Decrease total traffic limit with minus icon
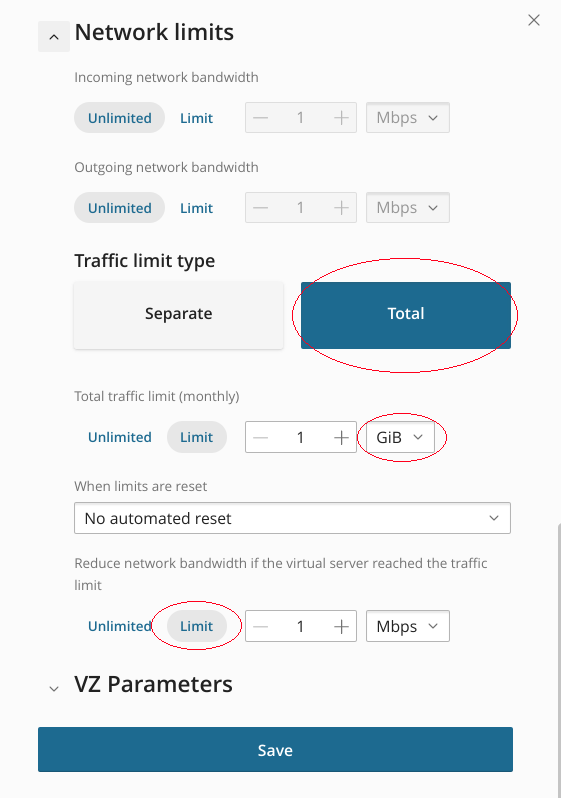 (x=261, y=437)
